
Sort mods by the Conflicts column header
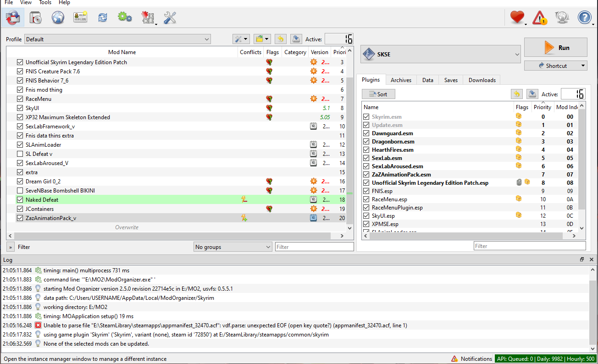[250, 52]
